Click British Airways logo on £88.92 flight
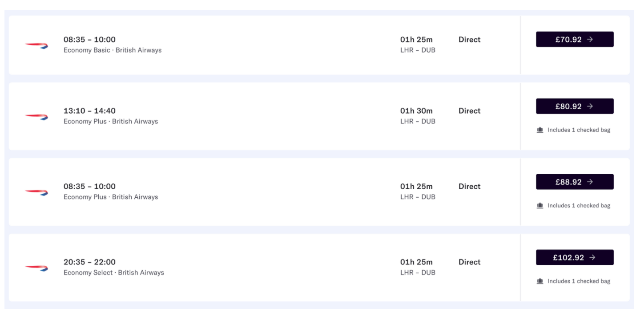The image size is (644, 319). (x=36, y=192)
